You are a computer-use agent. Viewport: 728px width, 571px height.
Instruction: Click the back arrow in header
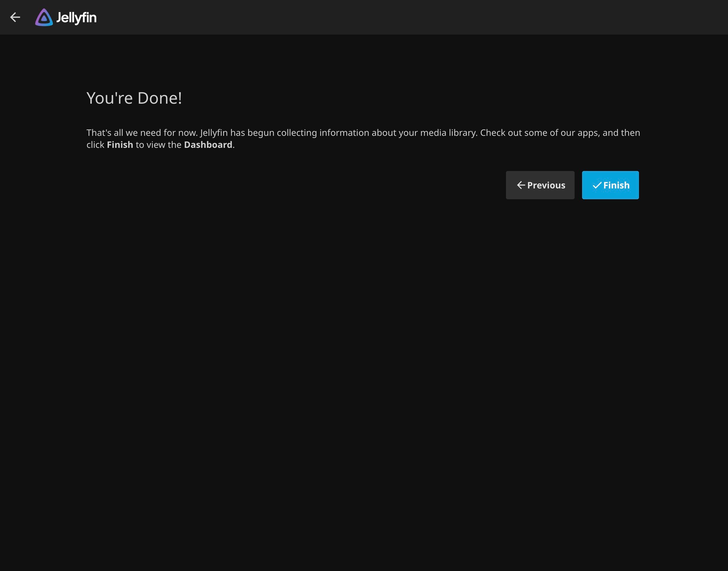[x=15, y=17]
